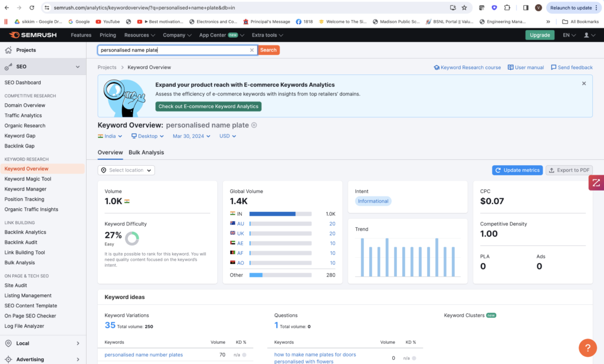
Task: Open the India country dropdown
Action: pyautogui.click(x=110, y=136)
